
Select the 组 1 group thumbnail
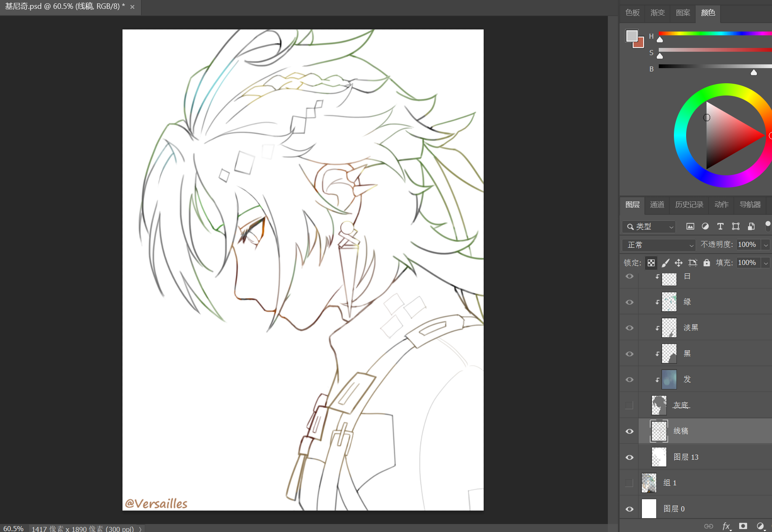click(x=649, y=483)
